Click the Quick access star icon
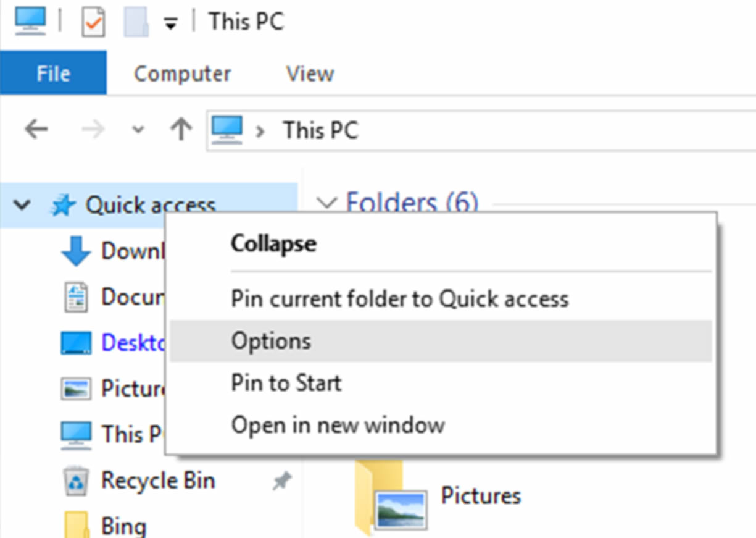Viewport: 756px width, 538px height. pos(63,206)
